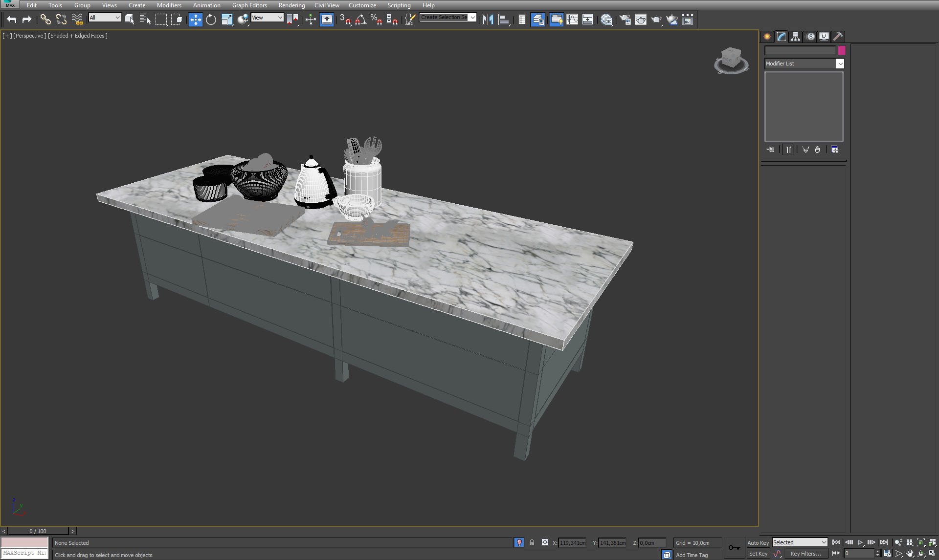Open the reference coordinate View dropdown
The width and height of the screenshot is (939, 560).
click(267, 18)
